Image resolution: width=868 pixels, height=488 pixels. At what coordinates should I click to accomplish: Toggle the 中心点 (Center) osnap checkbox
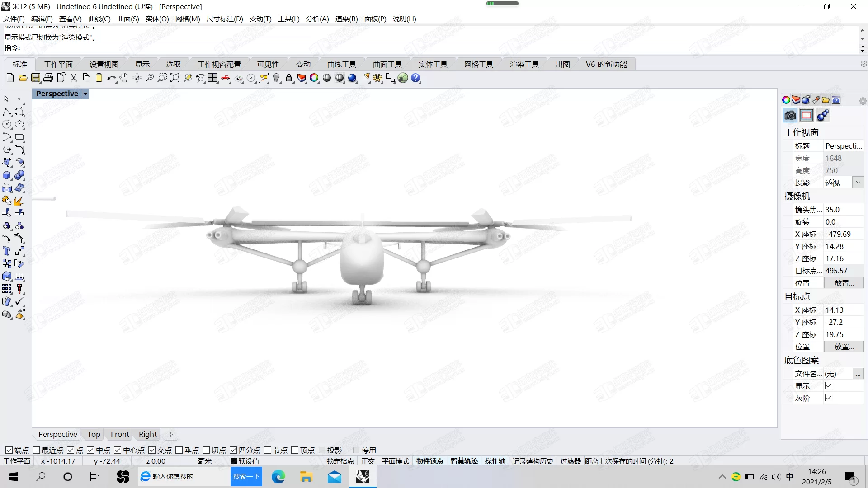118,450
